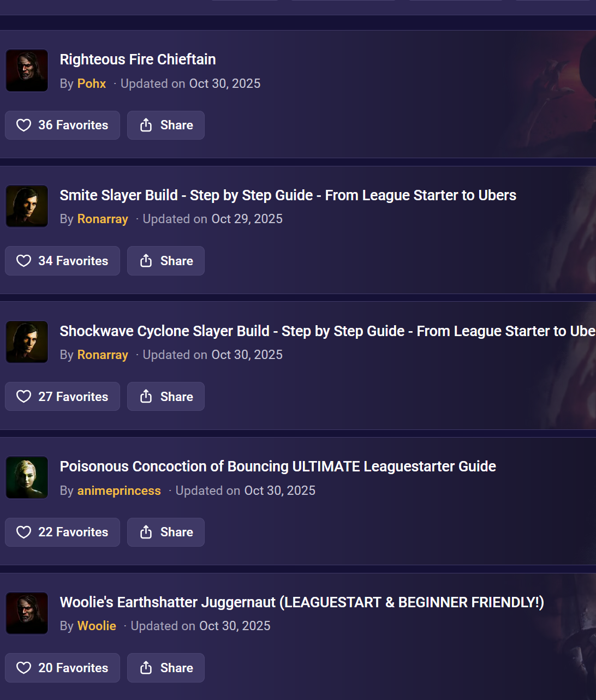
Task: Share the Shockwave Cyclone Slayer guide
Action: tap(166, 396)
